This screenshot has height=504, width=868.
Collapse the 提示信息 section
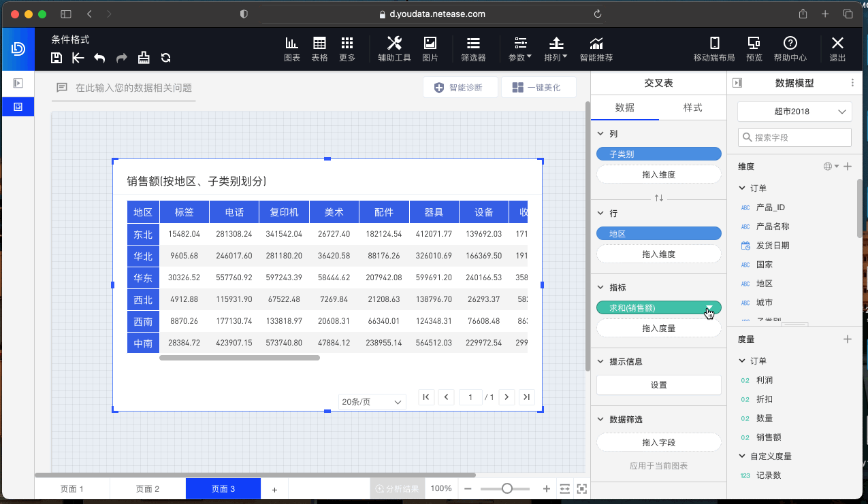(x=600, y=362)
